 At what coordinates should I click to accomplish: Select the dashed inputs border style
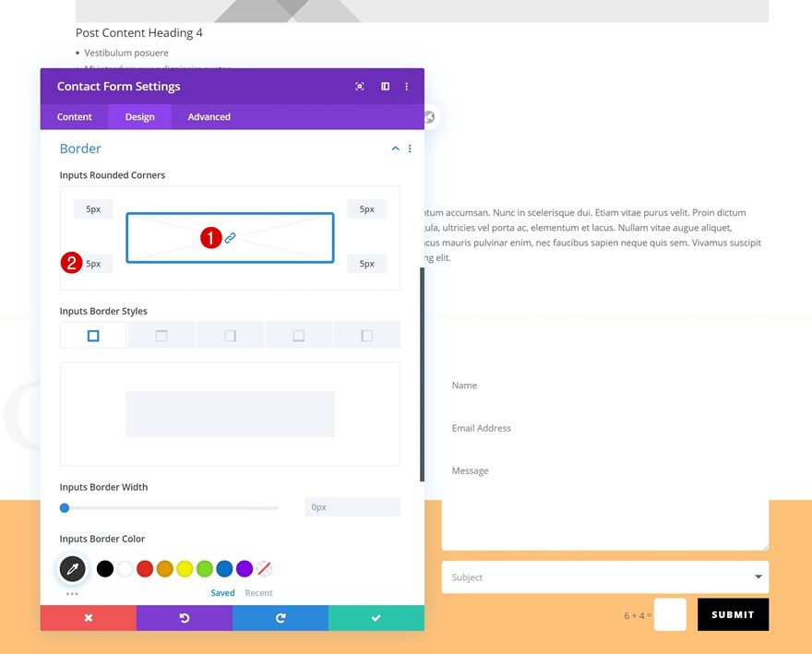click(161, 334)
